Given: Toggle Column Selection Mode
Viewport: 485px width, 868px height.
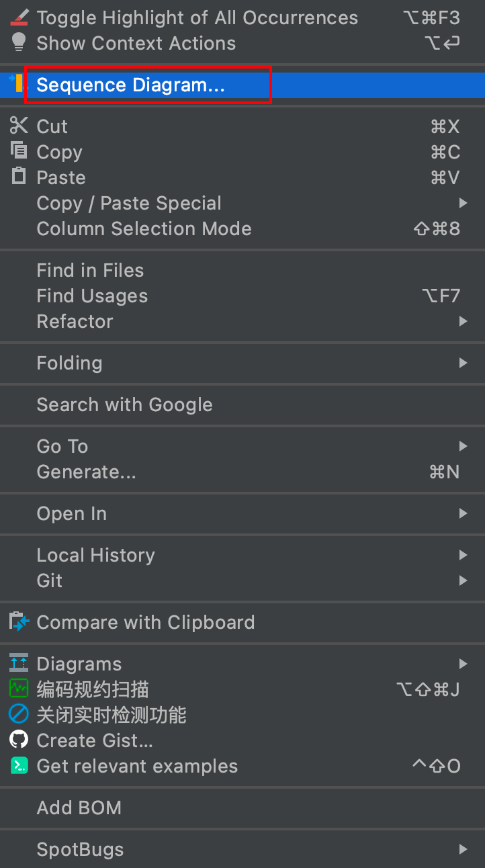Looking at the screenshot, I should (144, 228).
